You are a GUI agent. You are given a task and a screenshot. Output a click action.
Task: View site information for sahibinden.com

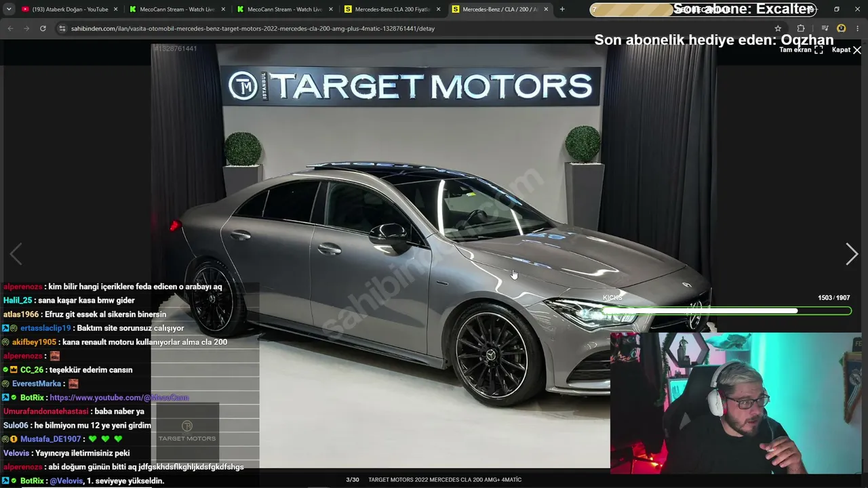(x=62, y=28)
